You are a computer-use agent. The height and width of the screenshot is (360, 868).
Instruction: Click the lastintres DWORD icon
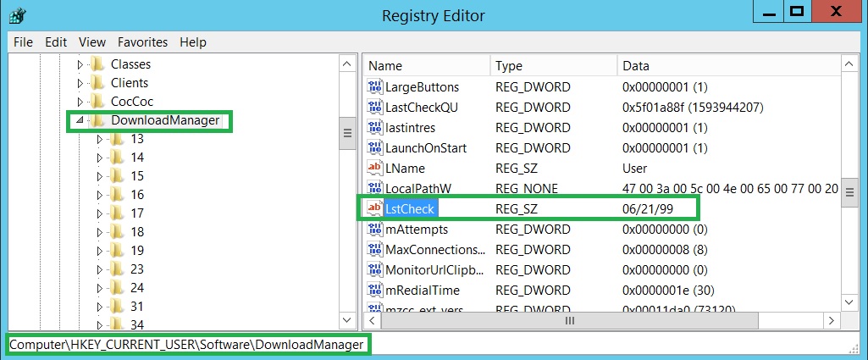pos(375,128)
